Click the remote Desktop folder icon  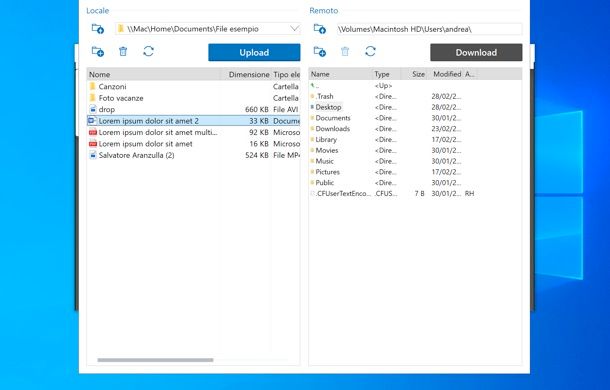coord(312,107)
